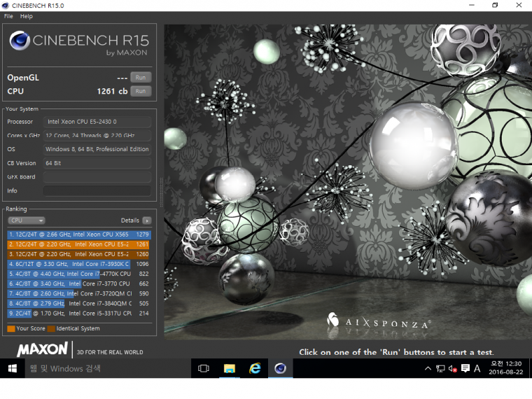Select ranking row i7-3770 scoring 662
This screenshot has height=399, width=532.
(78, 283)
